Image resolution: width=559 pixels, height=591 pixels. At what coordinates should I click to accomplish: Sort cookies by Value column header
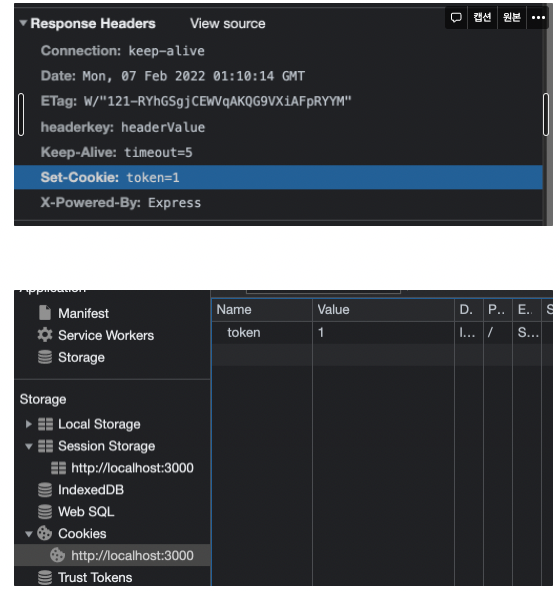(383, 310)
